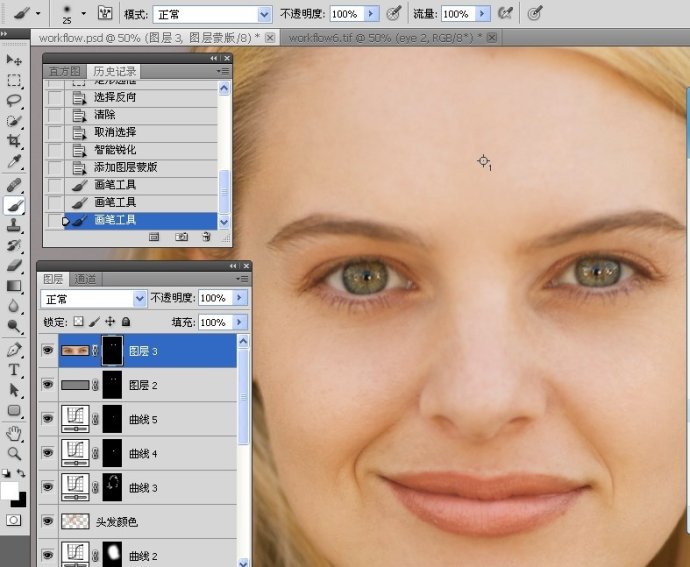Toggle visibility of 曲线 2 layer

(48, 555)
